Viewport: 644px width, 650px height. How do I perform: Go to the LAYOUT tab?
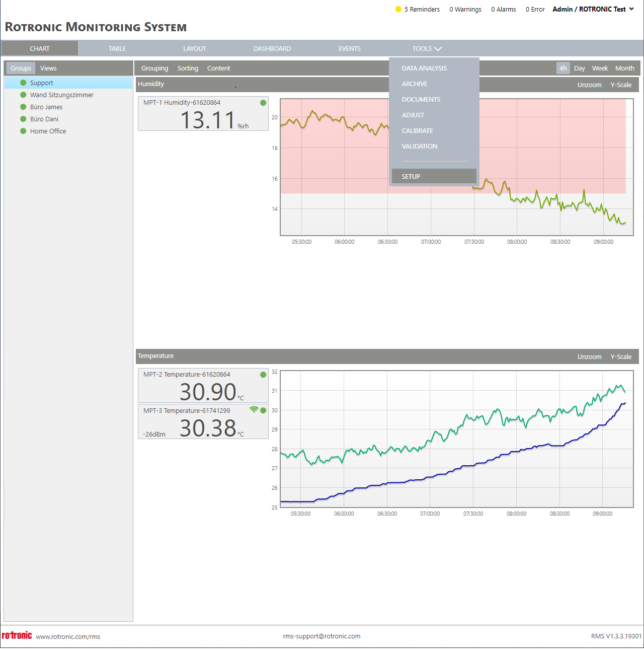[x=195, y=49]
